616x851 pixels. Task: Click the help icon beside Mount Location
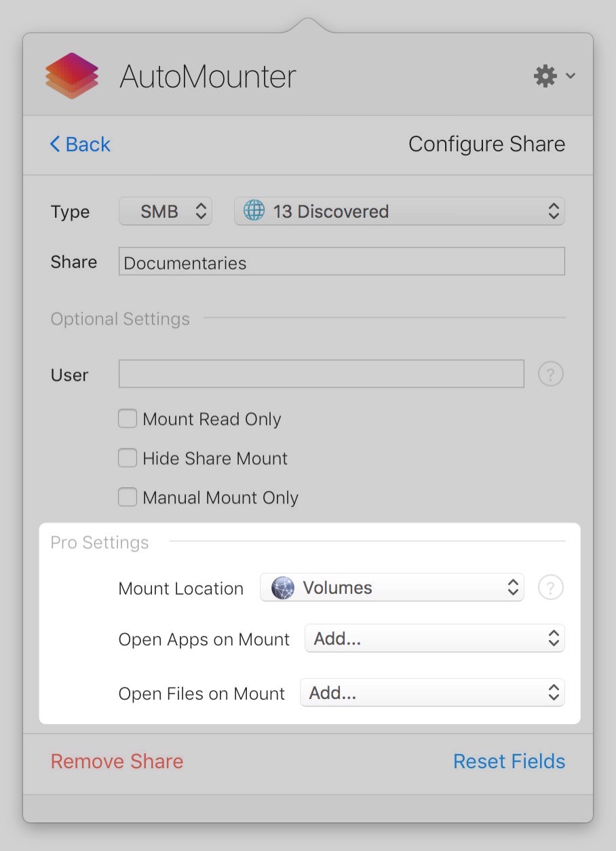pyautogui.click(x=550, y=588)
